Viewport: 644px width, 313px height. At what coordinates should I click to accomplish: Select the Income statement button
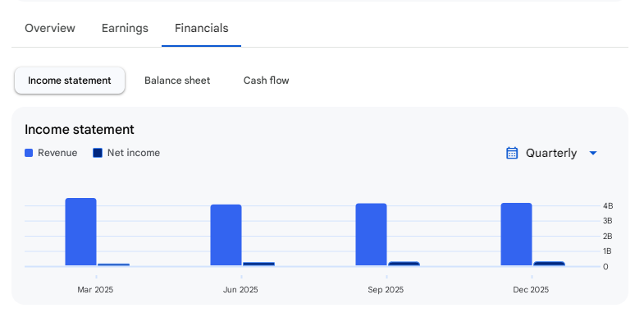point(70,81)
